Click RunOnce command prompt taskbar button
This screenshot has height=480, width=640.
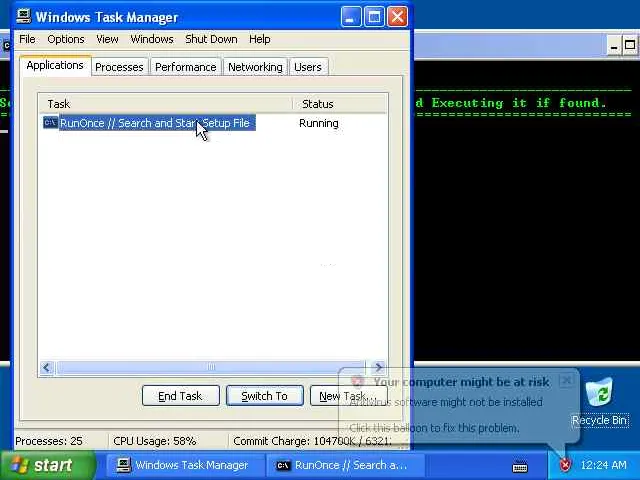pos(345,465)
